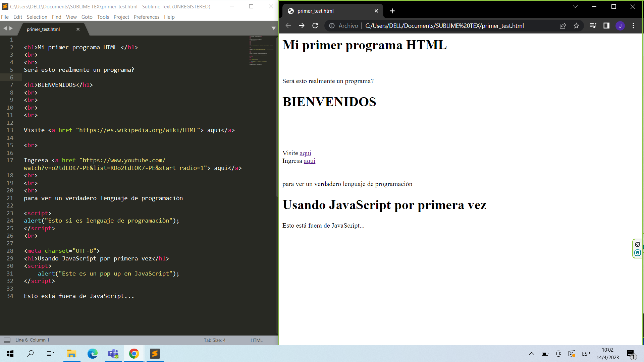Open Sublime tab list dropdown arrow
Screen dimensions: 644x362
point(273,28)
